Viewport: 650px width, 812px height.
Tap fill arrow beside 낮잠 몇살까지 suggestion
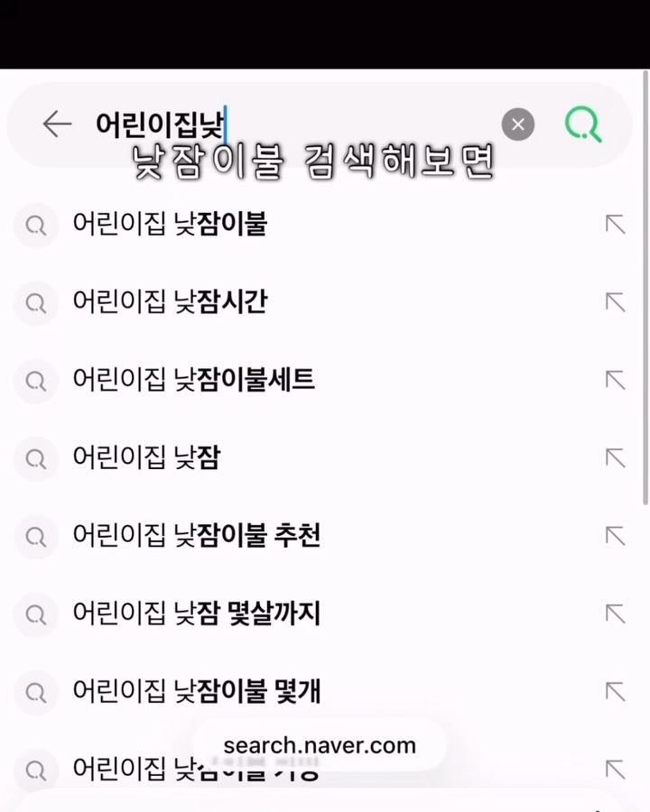[615, 614]
